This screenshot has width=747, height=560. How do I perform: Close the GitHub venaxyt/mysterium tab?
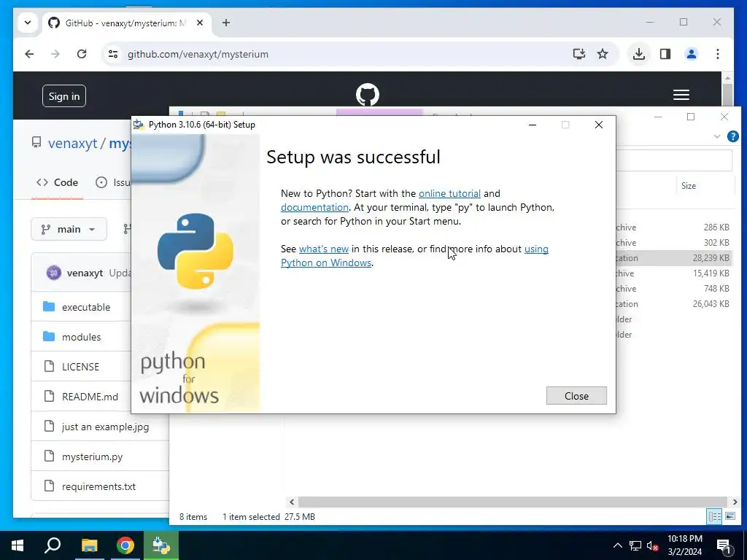pyautogui.click(x=200, y=23)
